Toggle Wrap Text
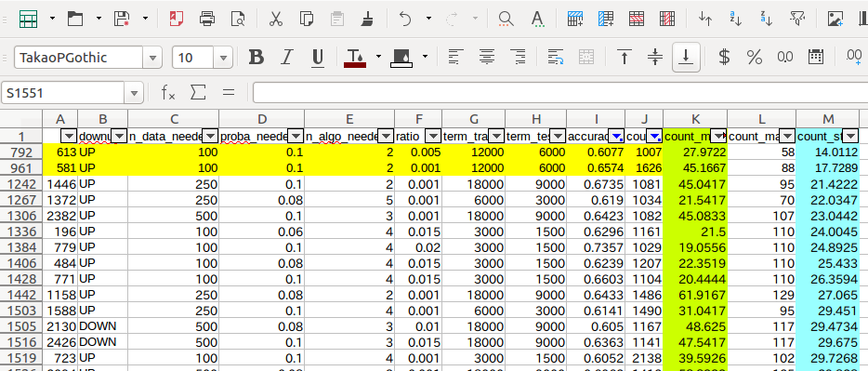This screenshot has height=371, width=868. (x=555, y=57)
